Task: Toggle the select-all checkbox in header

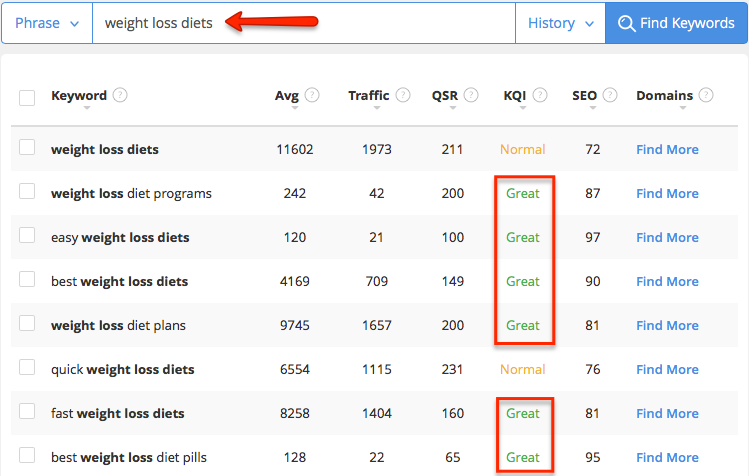Action: point(27,97)
